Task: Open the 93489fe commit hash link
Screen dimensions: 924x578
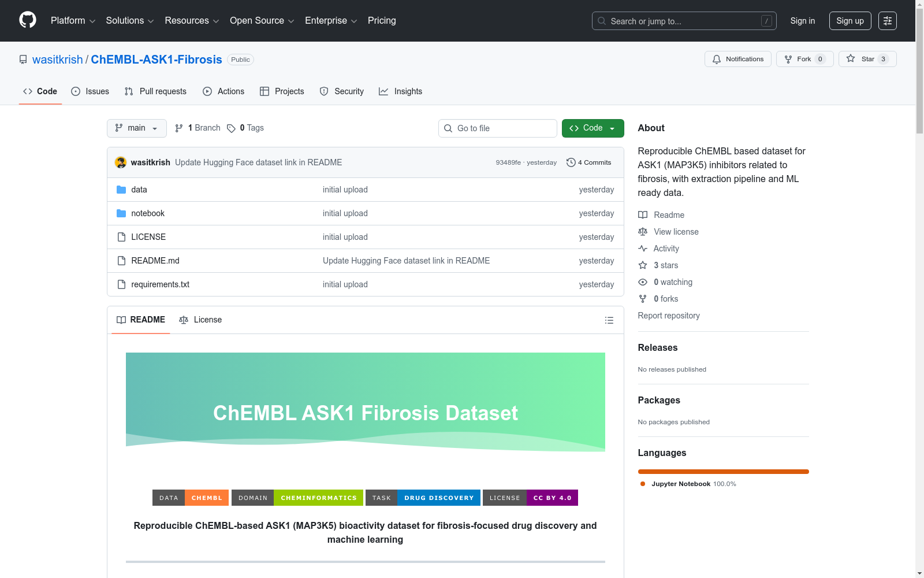Action: pos(508,162)
